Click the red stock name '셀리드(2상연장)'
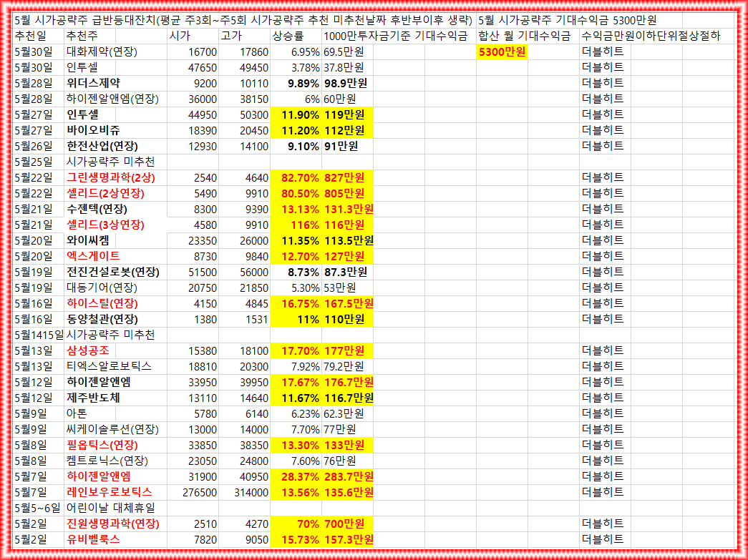The height and width of the screenshot is (560, 748). pyautogui.click(x=105, y=193)
